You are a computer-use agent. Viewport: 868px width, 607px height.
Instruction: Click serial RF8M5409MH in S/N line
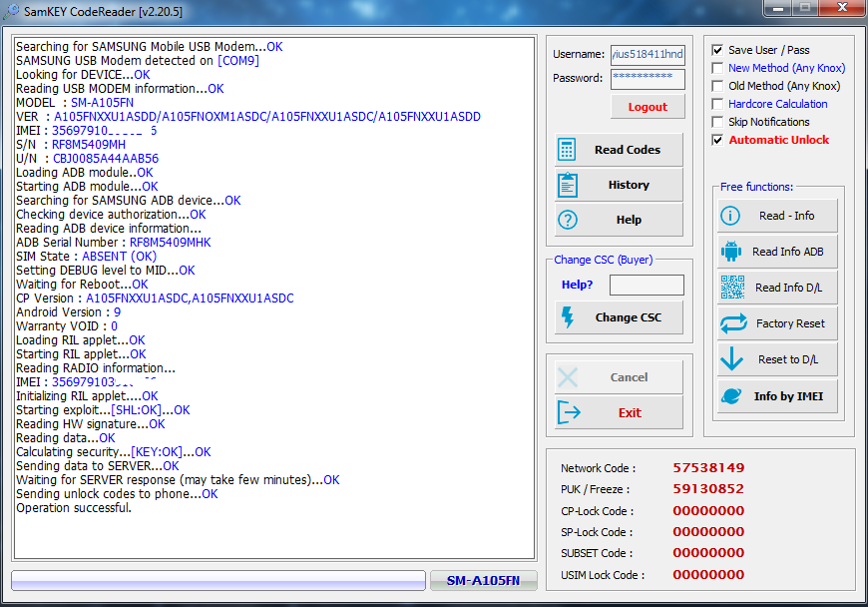[x=89, y=145]
